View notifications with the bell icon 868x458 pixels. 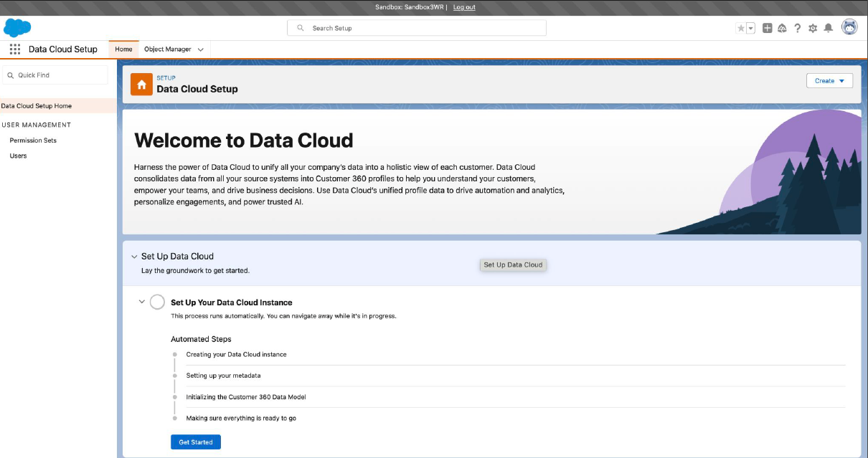(x=828, y=28)
